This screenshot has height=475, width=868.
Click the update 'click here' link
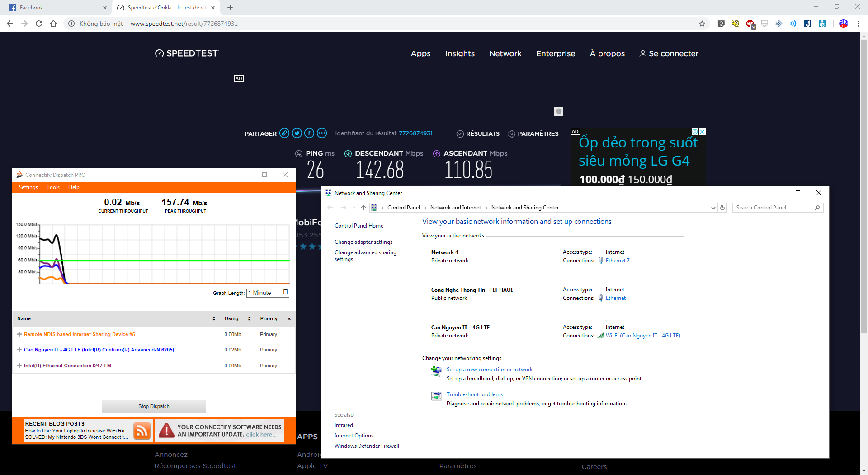[261, 435]
